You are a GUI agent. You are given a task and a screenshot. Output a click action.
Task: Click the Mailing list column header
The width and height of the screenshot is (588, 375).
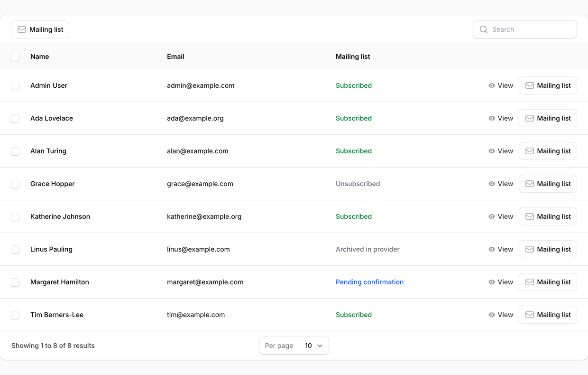353,56
